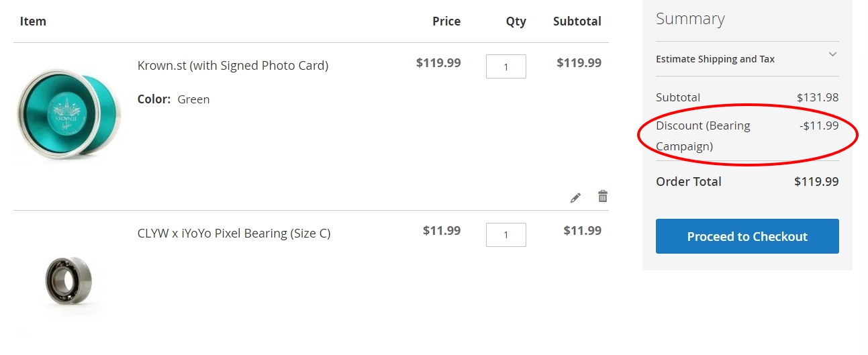Screen dimensions: 868x355
Task: Click the Item column header
Action: pyautogui.click(x=33, y=21)
